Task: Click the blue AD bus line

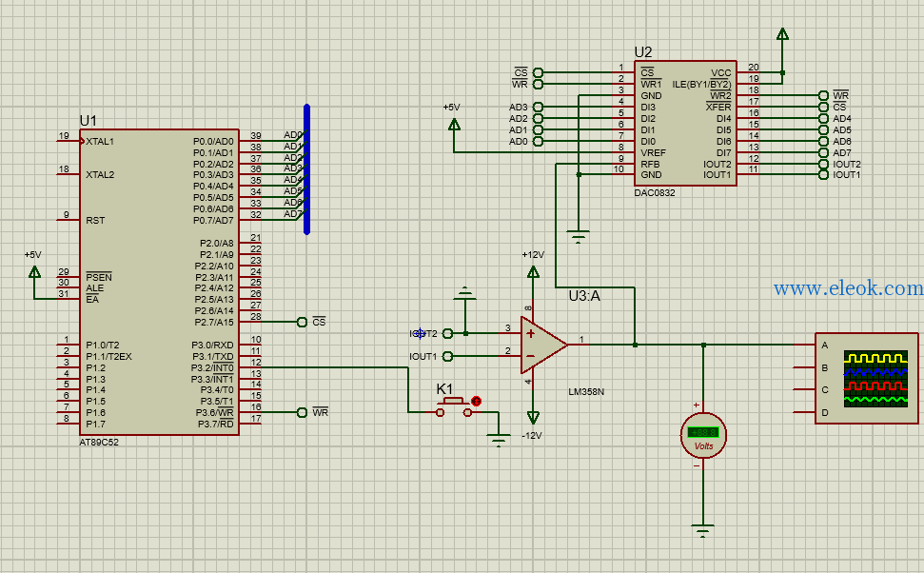Action: [306, 169]
